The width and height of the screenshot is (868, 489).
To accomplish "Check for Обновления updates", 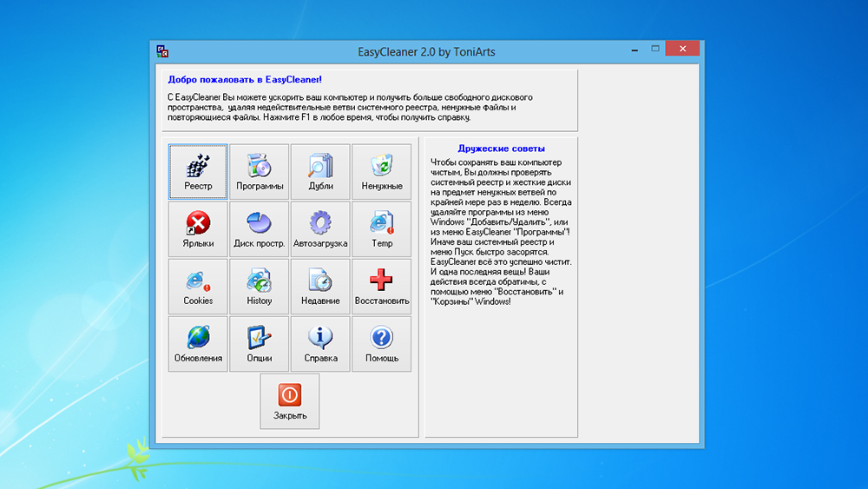I will pos(198,344).
